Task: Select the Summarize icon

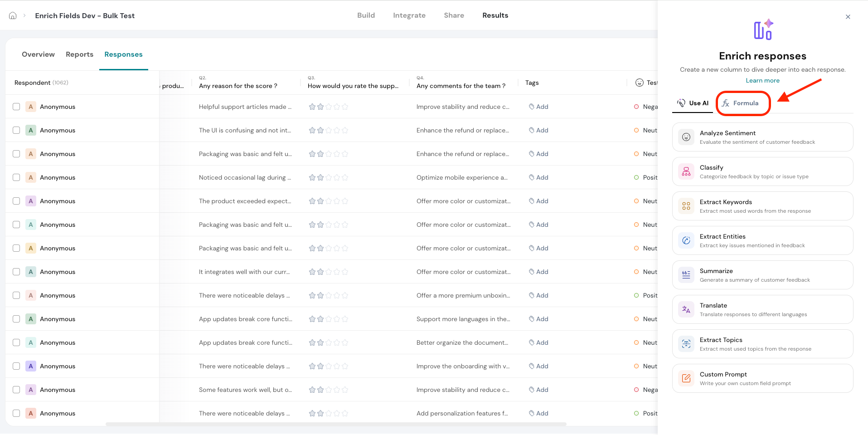Action: [686, 275]
